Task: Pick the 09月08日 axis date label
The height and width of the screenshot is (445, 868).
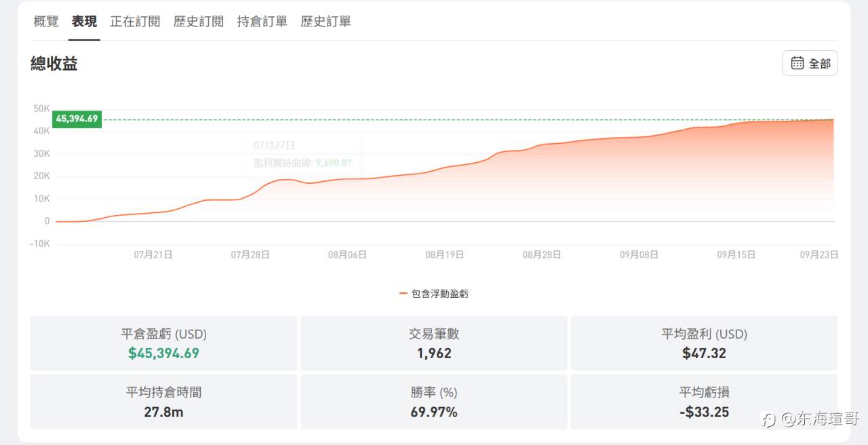Action: click(639, 255)
